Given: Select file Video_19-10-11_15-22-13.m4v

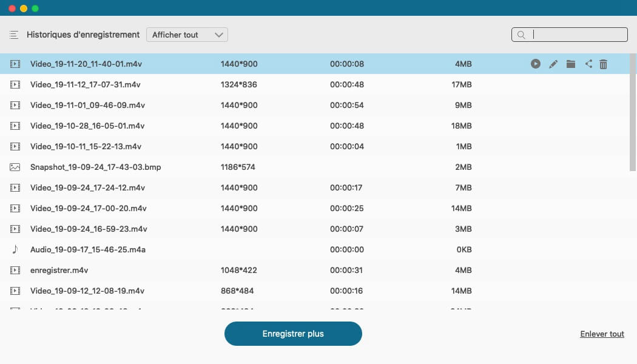Looking at the screenshot, I should tap(86, 146).
